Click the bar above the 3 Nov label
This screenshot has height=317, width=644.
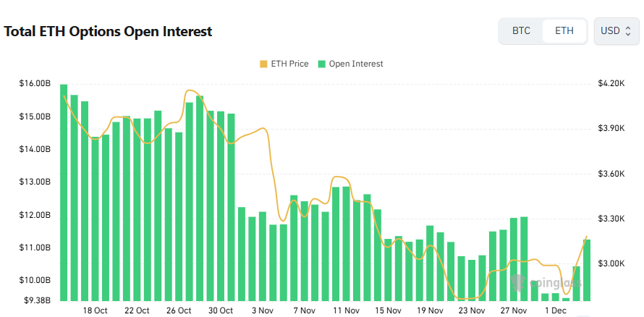[x=263, y=255]
